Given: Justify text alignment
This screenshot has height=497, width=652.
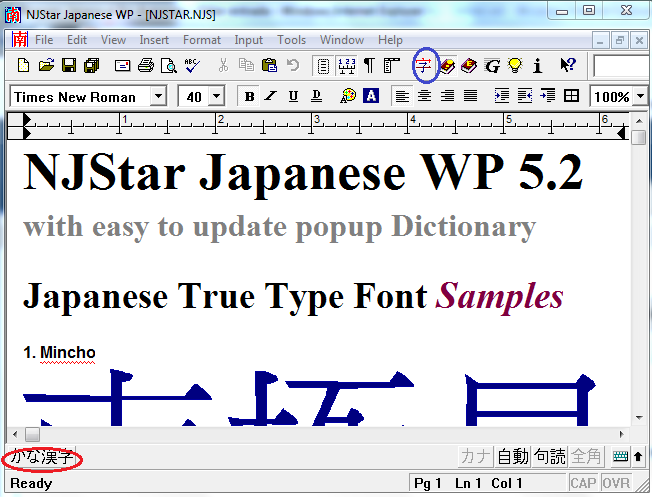Looking at the screenshot, I should [470, 96].
